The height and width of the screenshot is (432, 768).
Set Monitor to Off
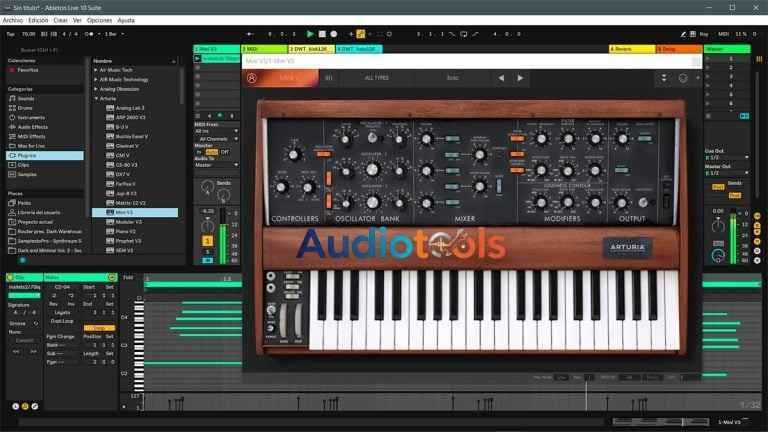225,152
